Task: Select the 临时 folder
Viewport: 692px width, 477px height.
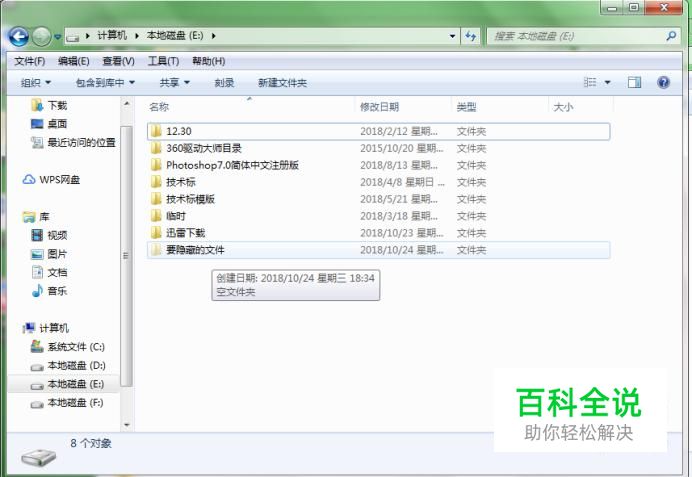Action: point(379,216)
